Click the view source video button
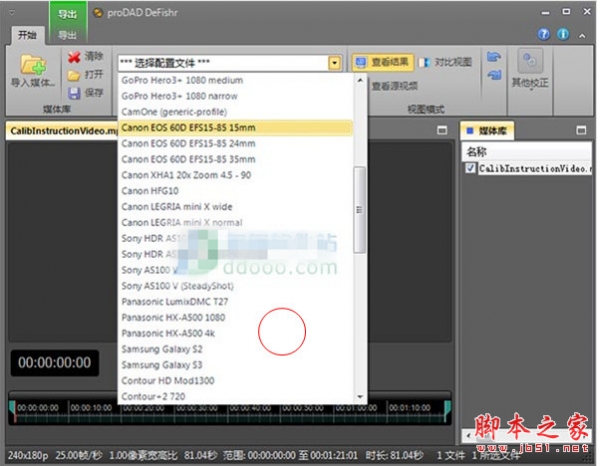The image size is (600, 466). tap(395, 86)
